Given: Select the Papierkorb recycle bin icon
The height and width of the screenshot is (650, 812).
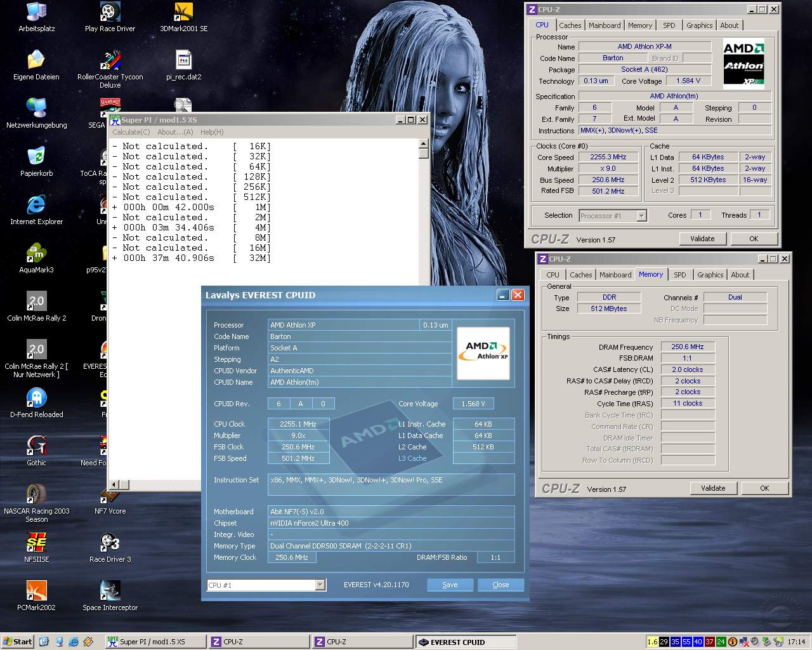Looking at the screenshot, I should pyautogui.click(x=36, y=162).
